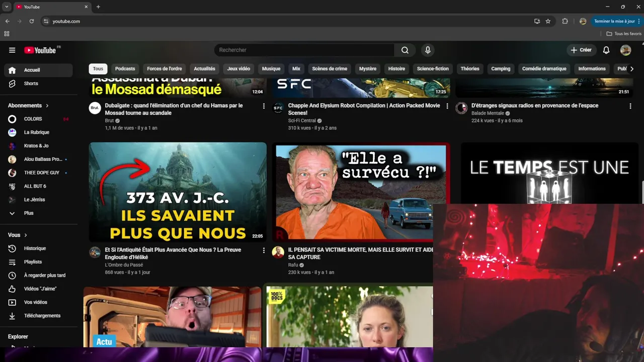The width and height of the screenshot is (644, 362).
Task: Click the Brut channel avatar
Action: point(95,108)
